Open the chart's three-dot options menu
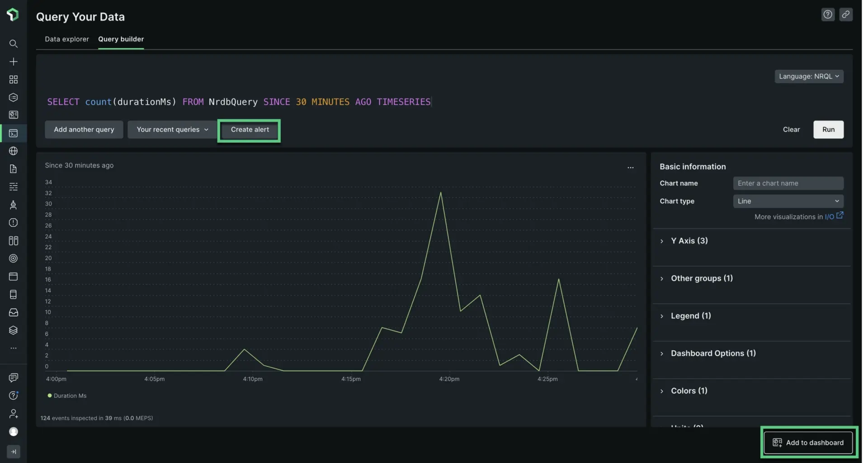Screen dimensions: 868x463 631,168
